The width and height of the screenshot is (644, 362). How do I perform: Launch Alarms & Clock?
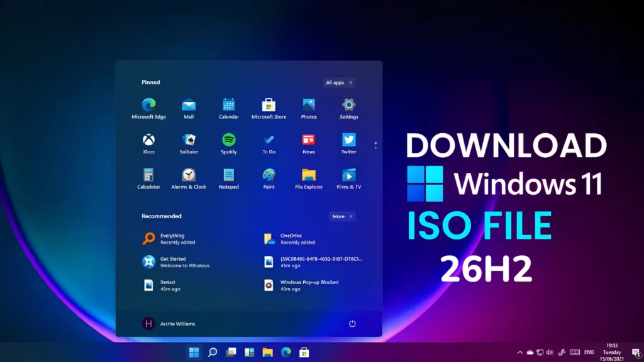189,178
